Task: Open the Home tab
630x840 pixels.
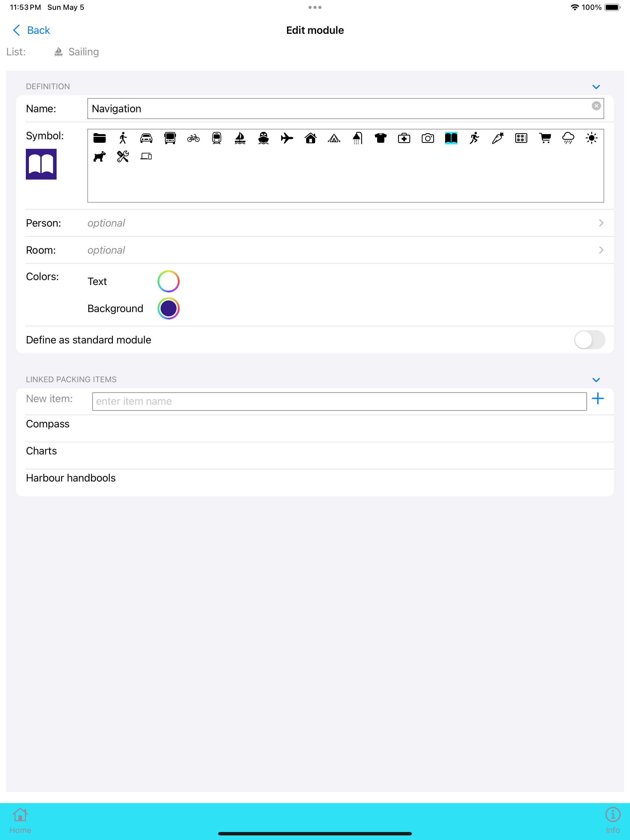Action: (20, 820)
